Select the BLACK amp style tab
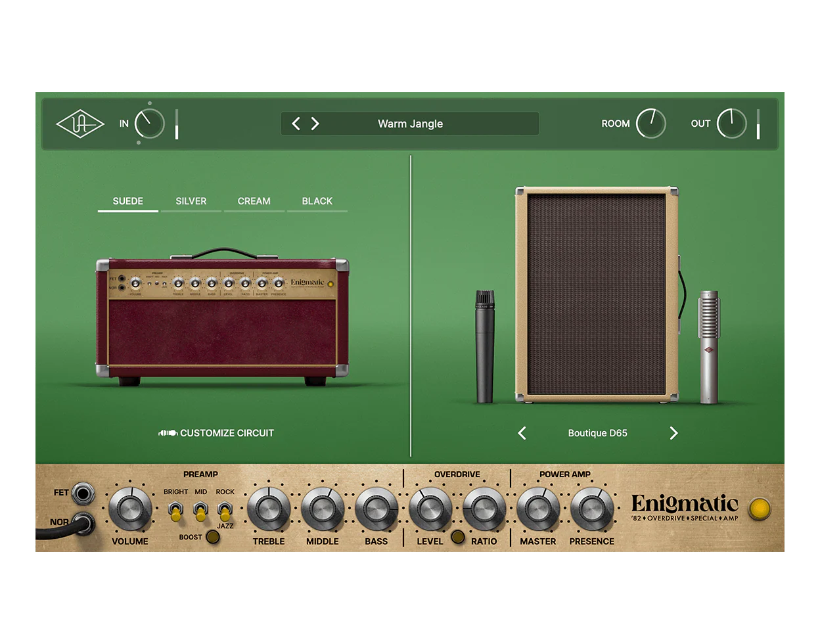Screen dimensions: 820x644 tap(317, 201)
